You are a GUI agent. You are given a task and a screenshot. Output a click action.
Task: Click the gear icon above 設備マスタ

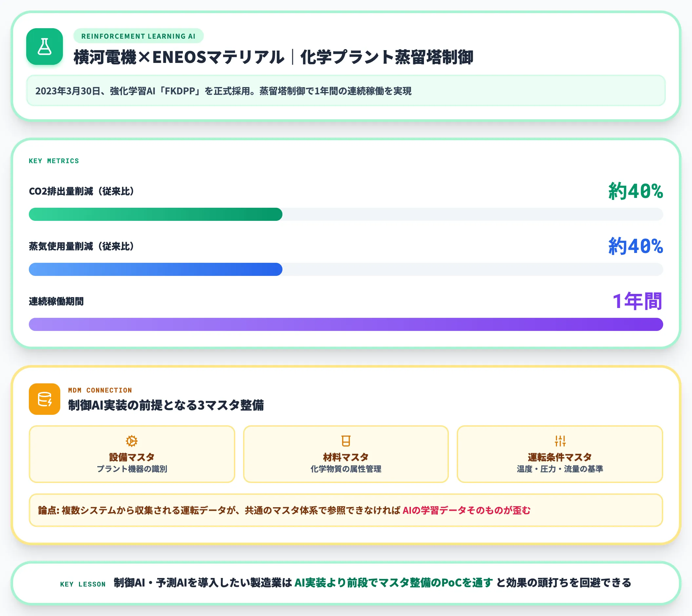(x=132, y=441)
